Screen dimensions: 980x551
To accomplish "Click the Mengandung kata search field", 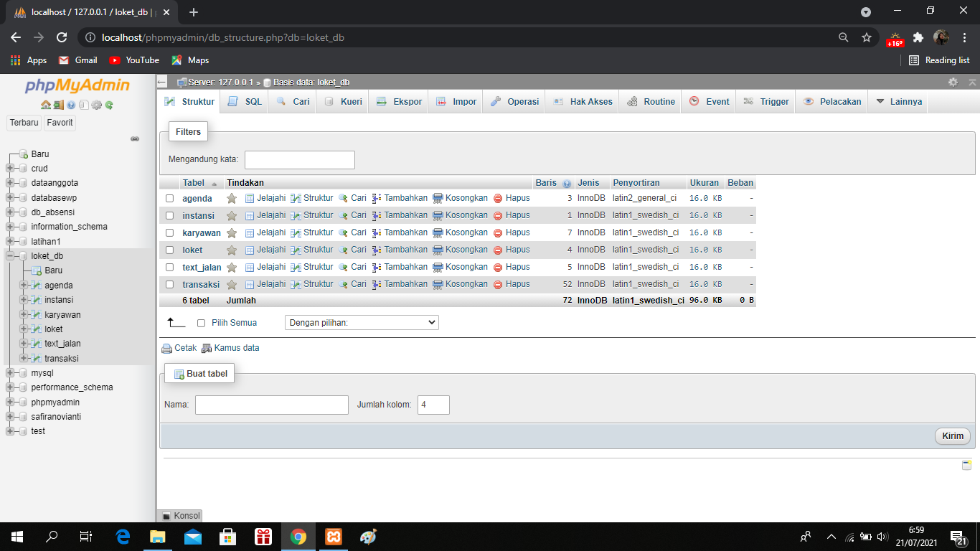I will (x=299, y=159).
